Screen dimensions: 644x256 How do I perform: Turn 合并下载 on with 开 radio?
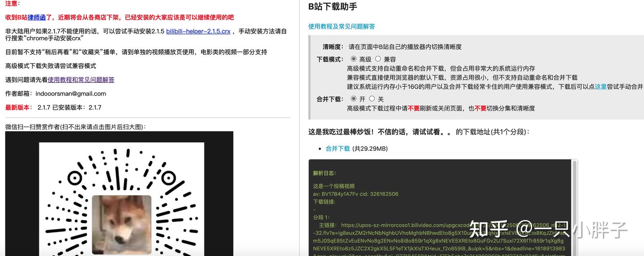(354, 98)
